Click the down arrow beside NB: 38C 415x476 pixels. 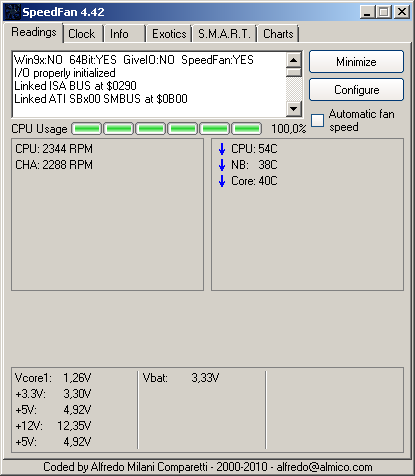pyautogui.click(x=222, y=165)
